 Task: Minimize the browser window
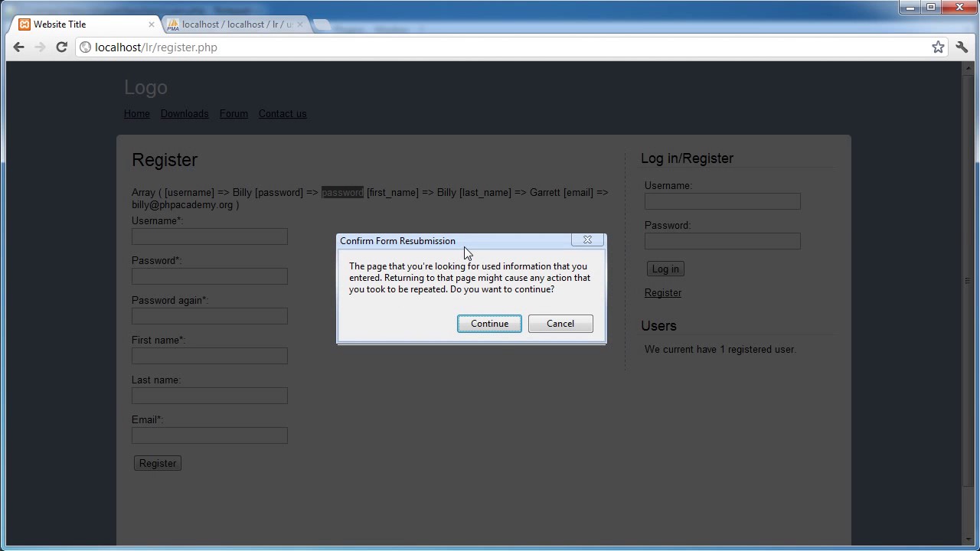(x=910, y=7)
